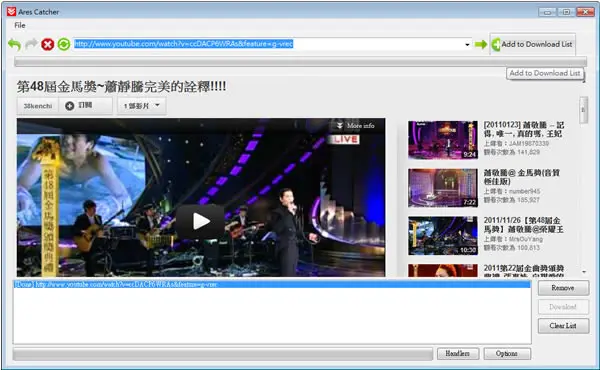This screenshot has width=600, height=370.
Task: Open the 2011/11/26 related video title link
Action: tap(523, 225)
